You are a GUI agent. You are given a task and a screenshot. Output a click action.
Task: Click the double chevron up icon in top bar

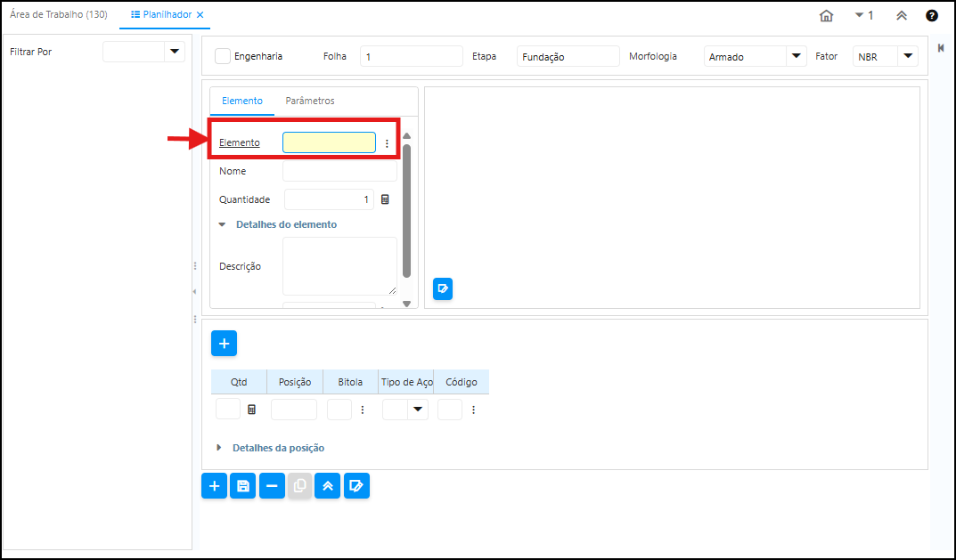click(902, 16)
